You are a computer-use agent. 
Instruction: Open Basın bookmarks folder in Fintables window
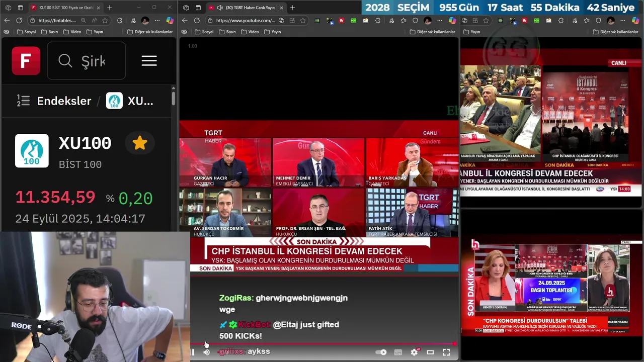49,32
